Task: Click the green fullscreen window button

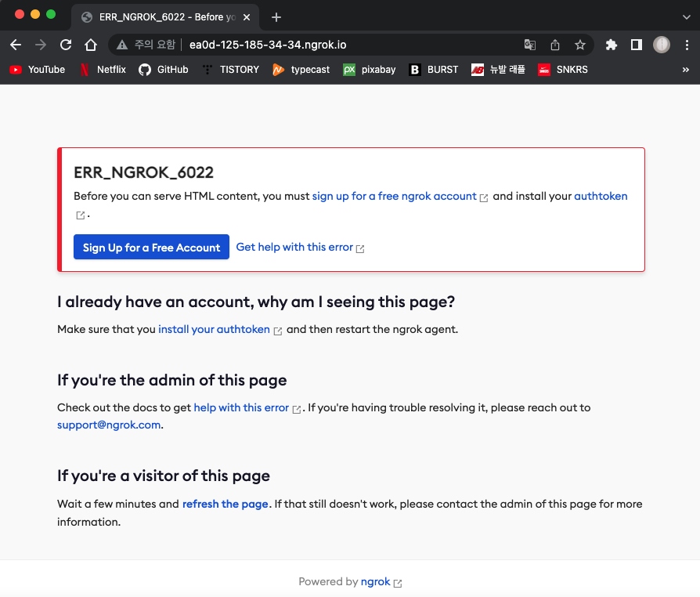Action: (x=51, y=14)
